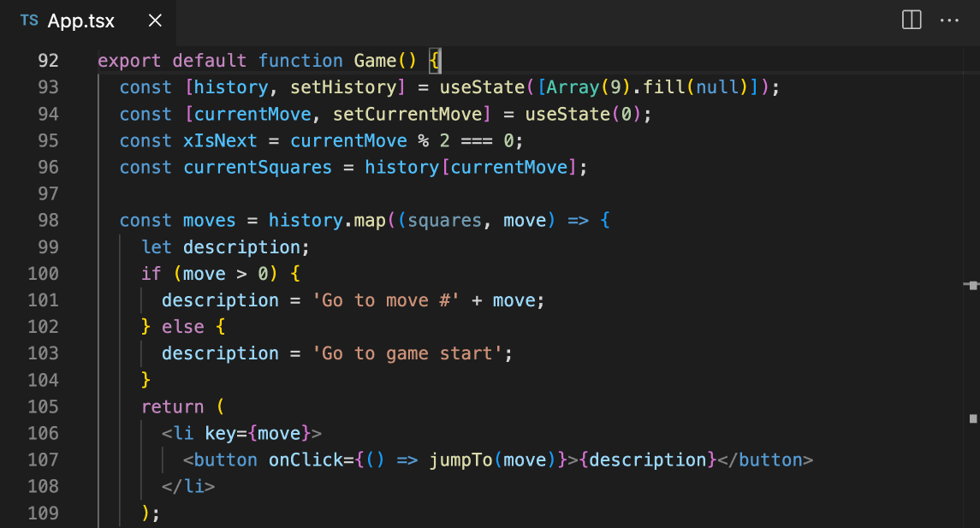Click the TS language icon on the tab
Viewport: 980px width, 528px height.
click(28, 21)
